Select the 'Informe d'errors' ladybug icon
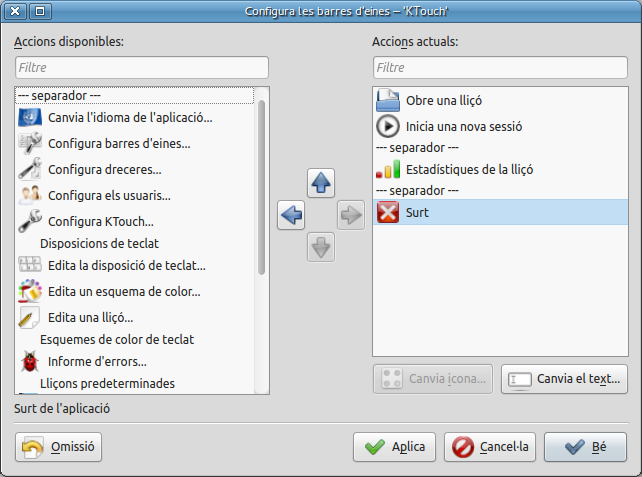The height and width of the screenshot is (477, 642). click(x=30, y=361)
